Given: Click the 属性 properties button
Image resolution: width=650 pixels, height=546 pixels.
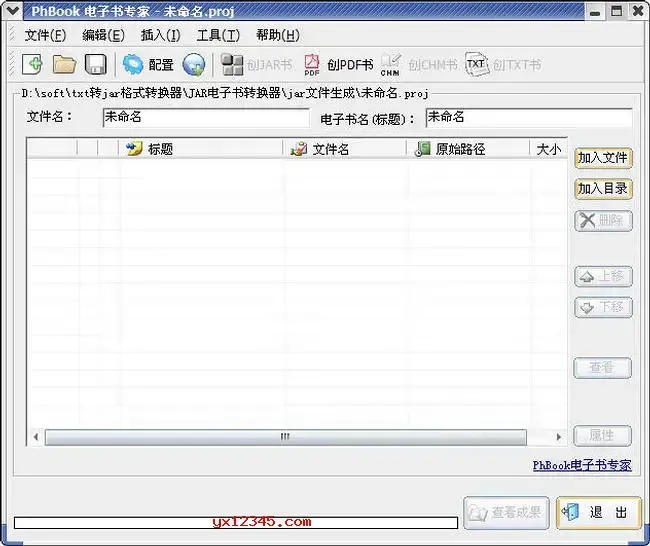Looking at the screenshot, I should coord(602,436).
